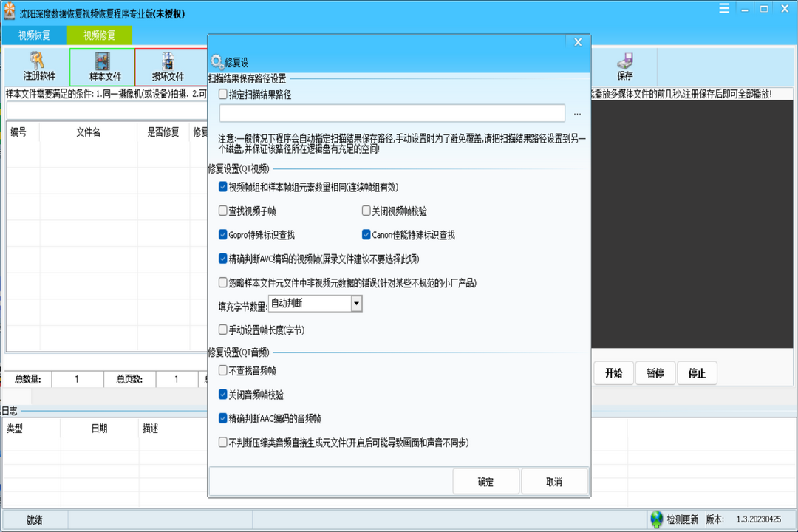The width and height of the screenshot is (798, 532).
Task: Uncheck 关闭音频帧校验 option
Action: coord(222,395)
